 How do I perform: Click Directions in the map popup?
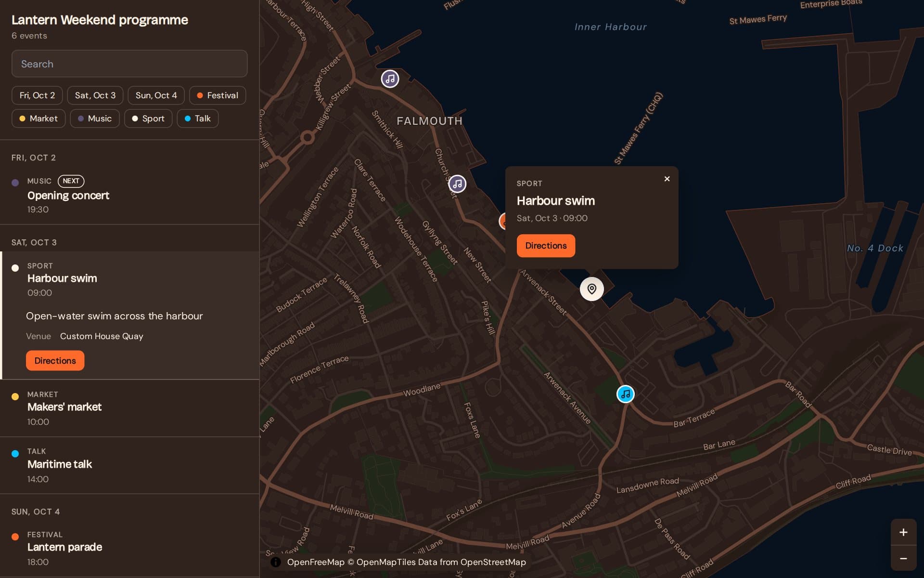click(546, 246)
